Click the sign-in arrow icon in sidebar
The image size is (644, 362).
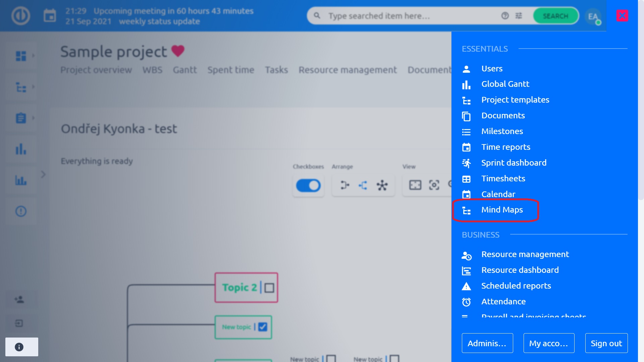[x=19, y=323]
